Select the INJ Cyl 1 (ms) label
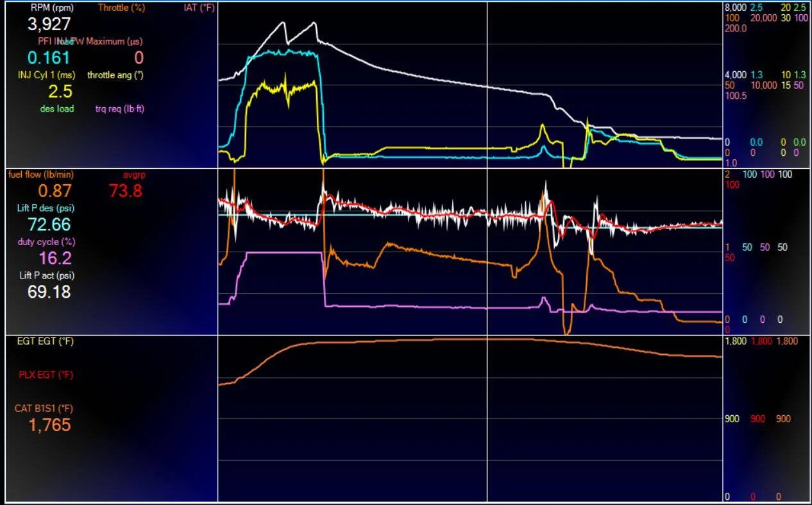This screenshot has height=505, width=812. click(x=47, y=75)
